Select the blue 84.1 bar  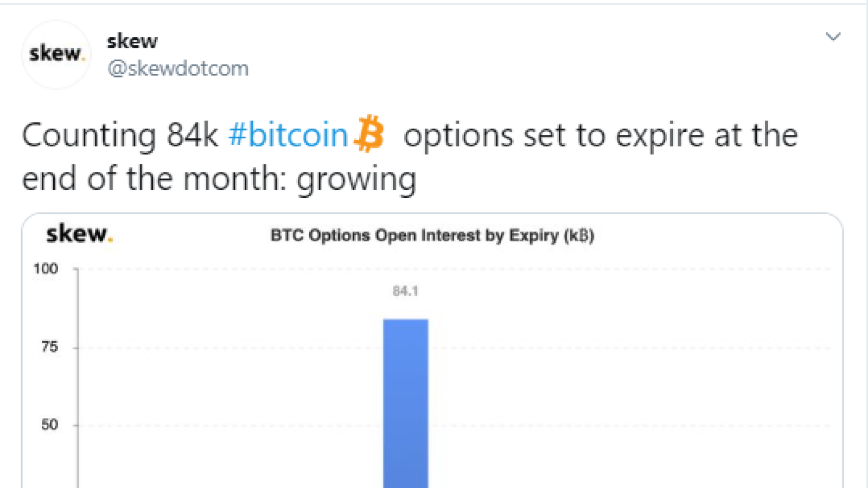coord(406,403)
